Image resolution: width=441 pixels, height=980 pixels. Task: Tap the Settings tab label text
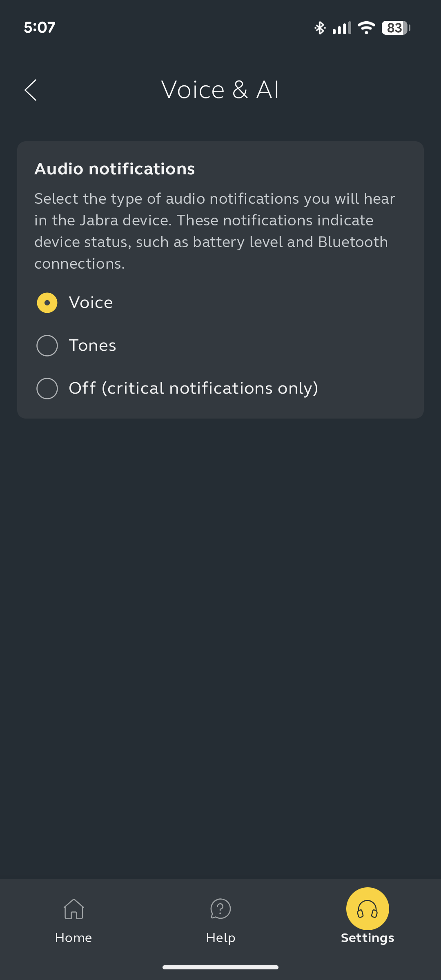pyautogui.click(x=367, y=938)
